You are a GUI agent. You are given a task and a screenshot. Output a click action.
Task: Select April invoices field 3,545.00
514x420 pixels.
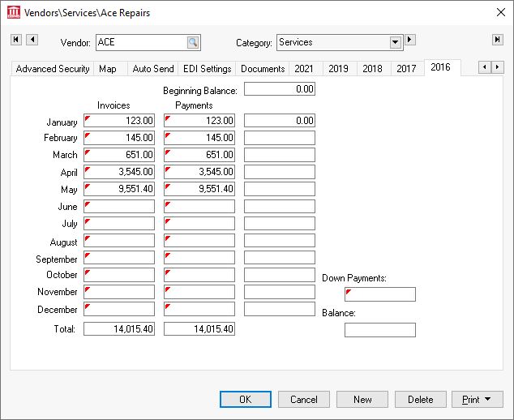click(x=119, y=172)
